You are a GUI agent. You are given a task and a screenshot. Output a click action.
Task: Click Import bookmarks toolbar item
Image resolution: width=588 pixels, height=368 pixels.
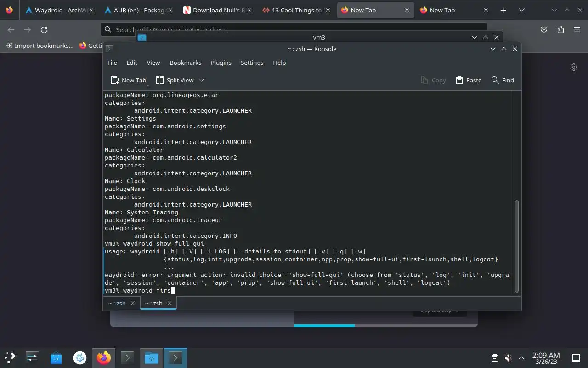[40, 46]
